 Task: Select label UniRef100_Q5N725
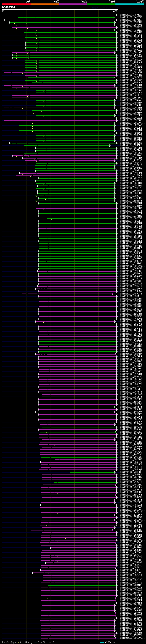[x=131, y=276]
